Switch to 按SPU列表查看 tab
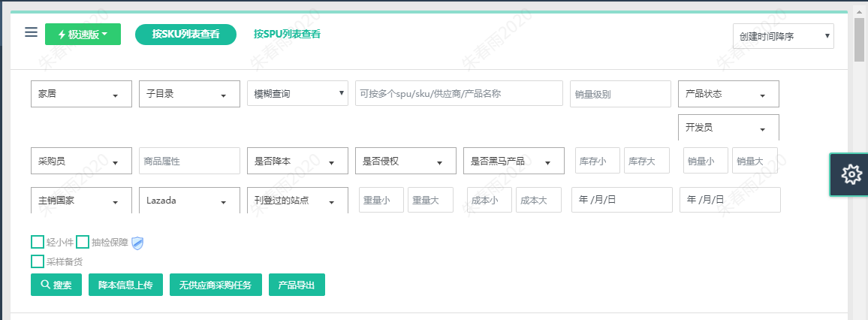The image size is (868, 320). (x=288, y=34)
